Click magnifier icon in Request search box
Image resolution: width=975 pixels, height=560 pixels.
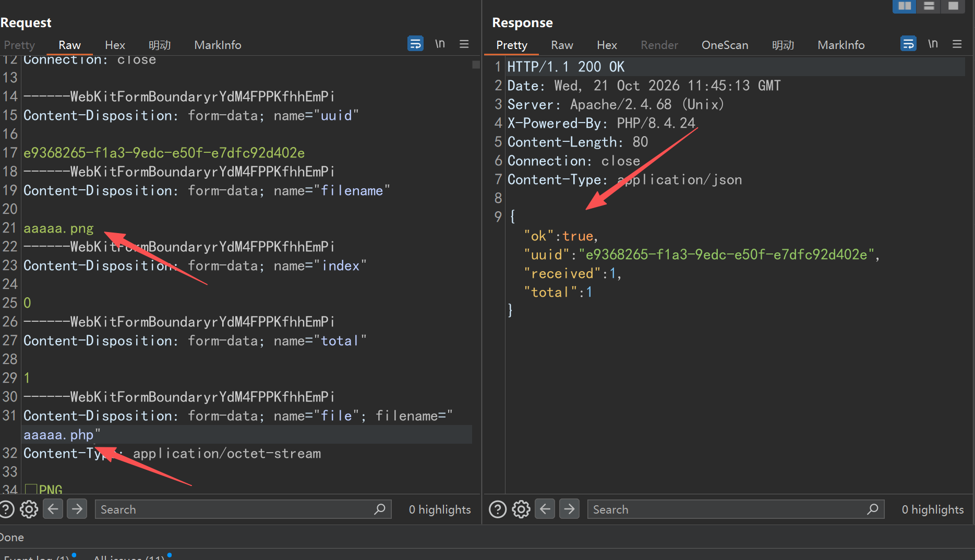pyautogui.click(x=380, y=509)
